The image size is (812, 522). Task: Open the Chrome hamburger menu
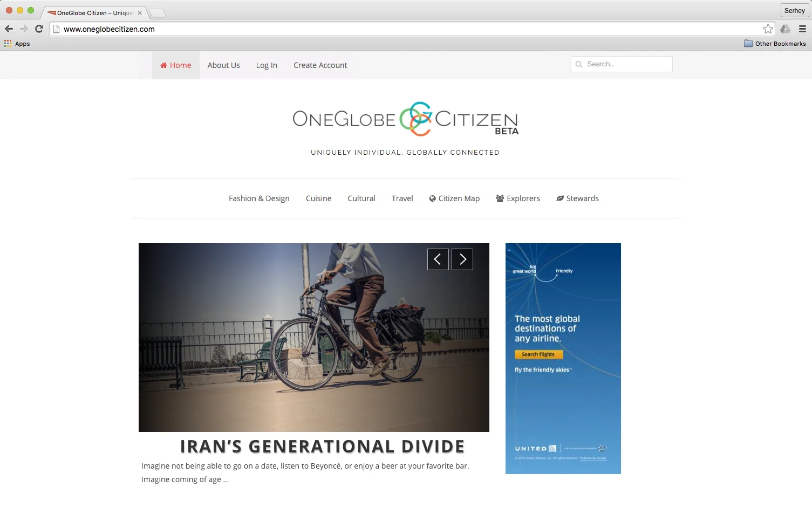click(x=802, y=29)
